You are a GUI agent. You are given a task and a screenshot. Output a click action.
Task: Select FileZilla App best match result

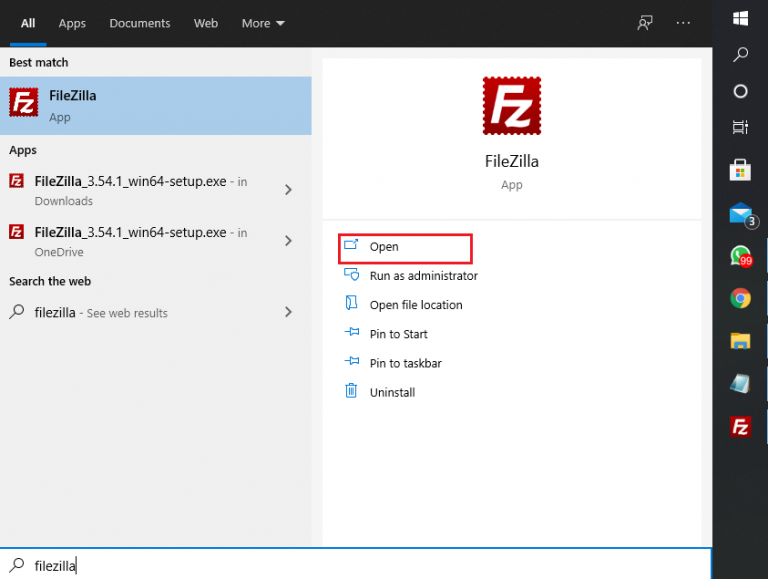point(156,106)
